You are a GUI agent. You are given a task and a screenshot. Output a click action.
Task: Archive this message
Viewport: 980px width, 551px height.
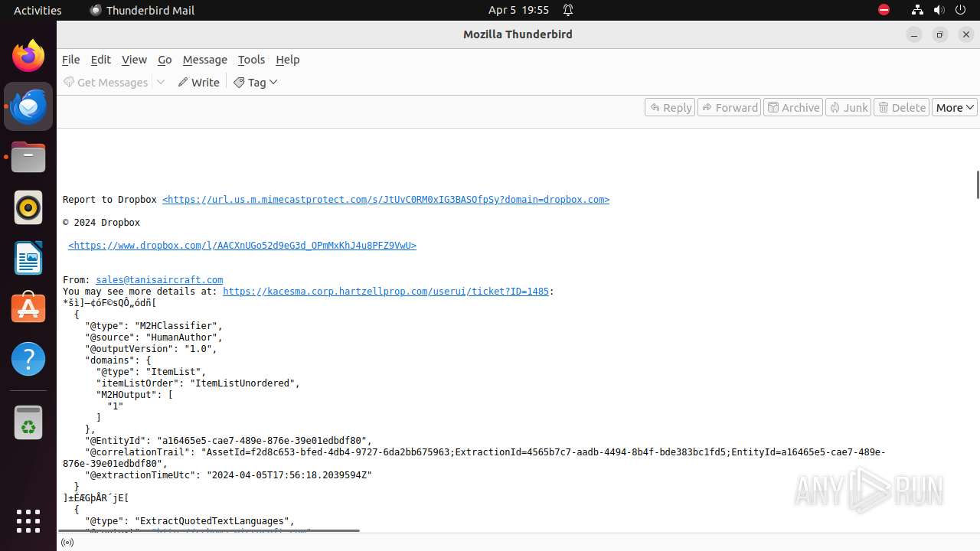tap(793, 107)
